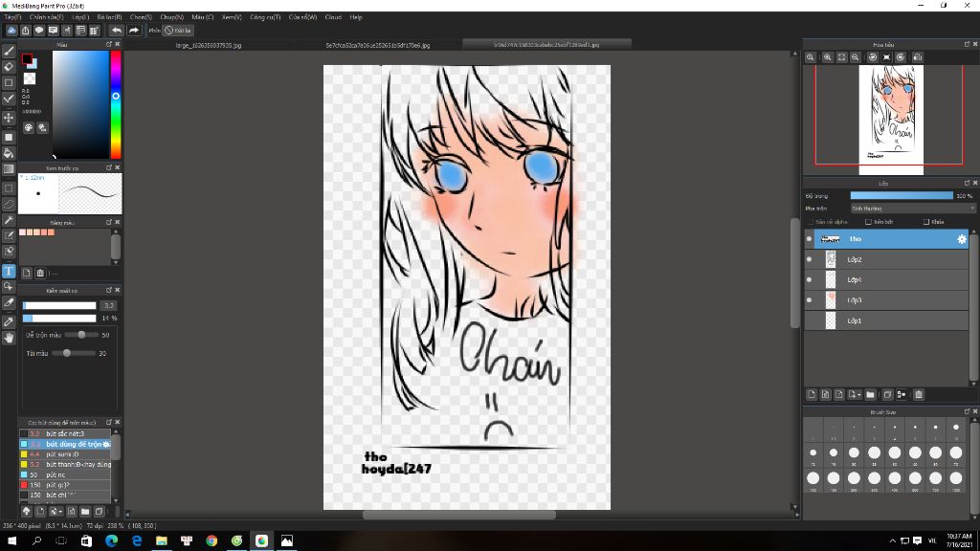Zoom in on the Navigator panel
Image resolution: width=980 pixels, height=551 pixels.
click(827, 56)
